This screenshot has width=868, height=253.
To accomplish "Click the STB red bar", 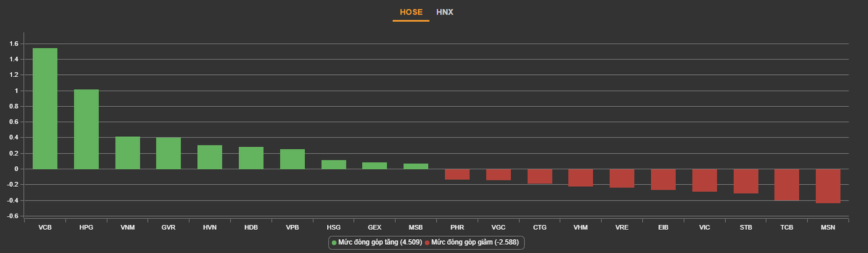I will 746,181.
